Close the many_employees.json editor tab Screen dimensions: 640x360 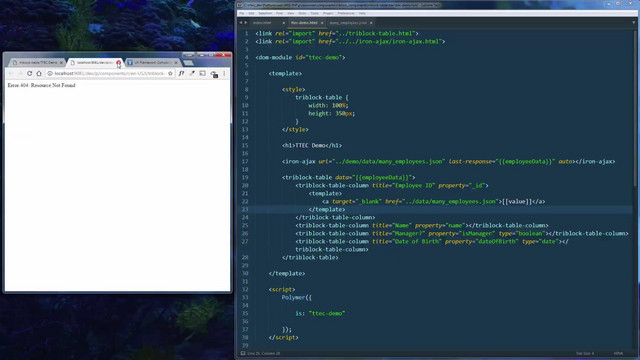coord(371,23)
